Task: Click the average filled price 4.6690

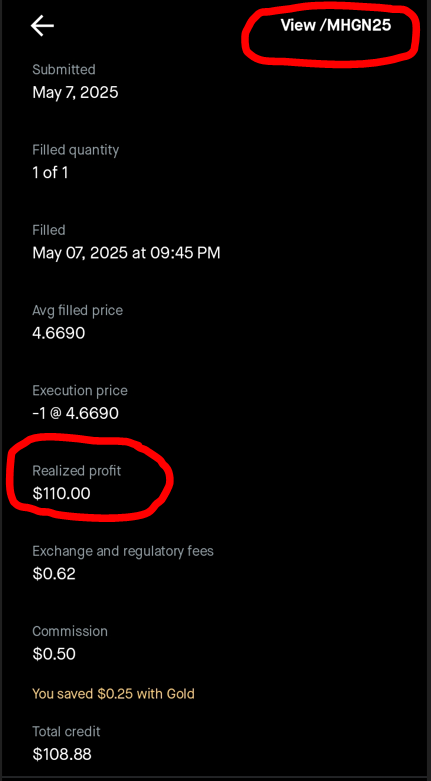Action: click(59, 333)
